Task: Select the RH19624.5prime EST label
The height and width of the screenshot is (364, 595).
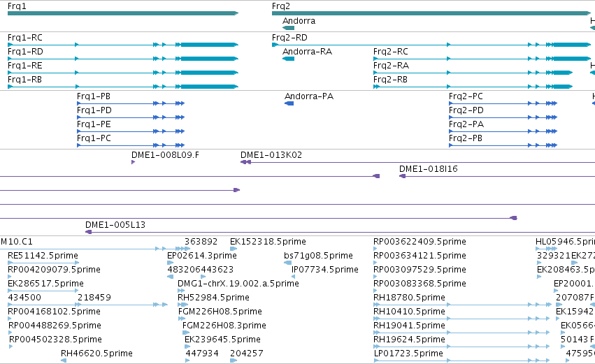Action: pyautogui.click(x=409, y=340)
